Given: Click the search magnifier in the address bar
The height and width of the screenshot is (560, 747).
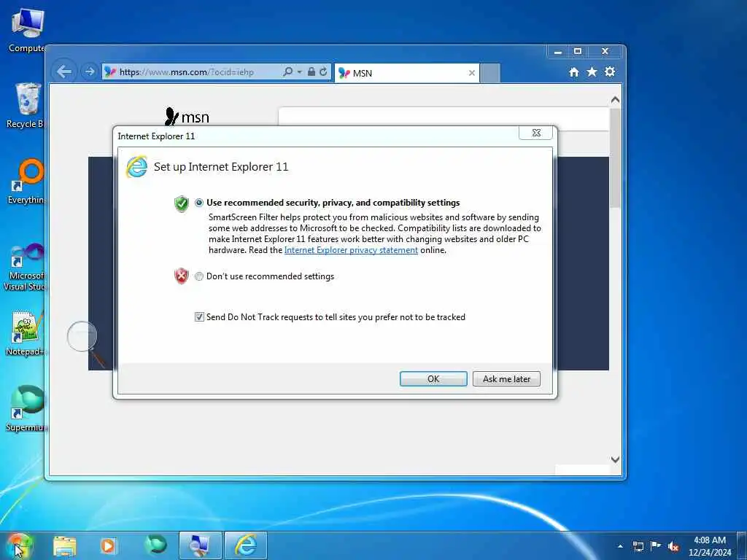Looking at the screenshot, I should [287, 72].
